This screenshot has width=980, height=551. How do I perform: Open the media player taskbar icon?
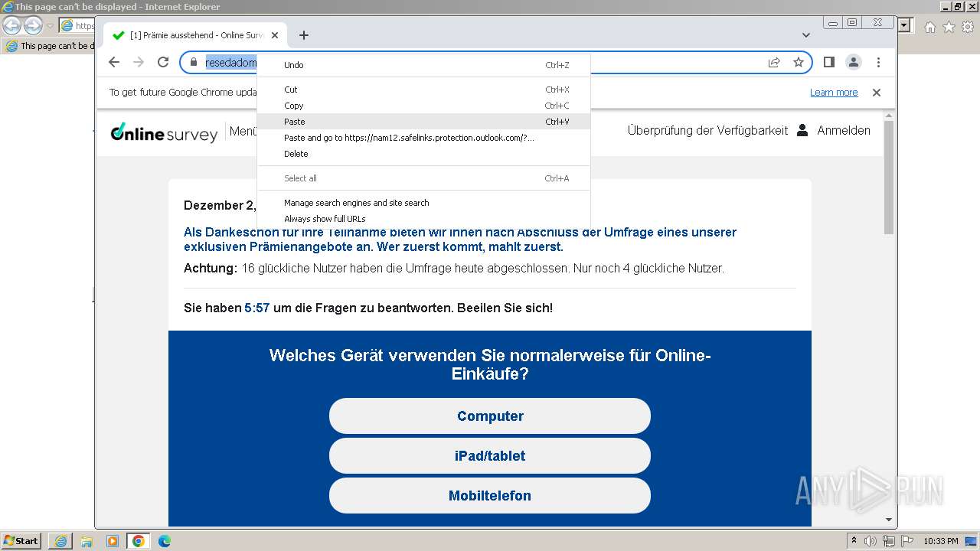click(x=113, y=541)
